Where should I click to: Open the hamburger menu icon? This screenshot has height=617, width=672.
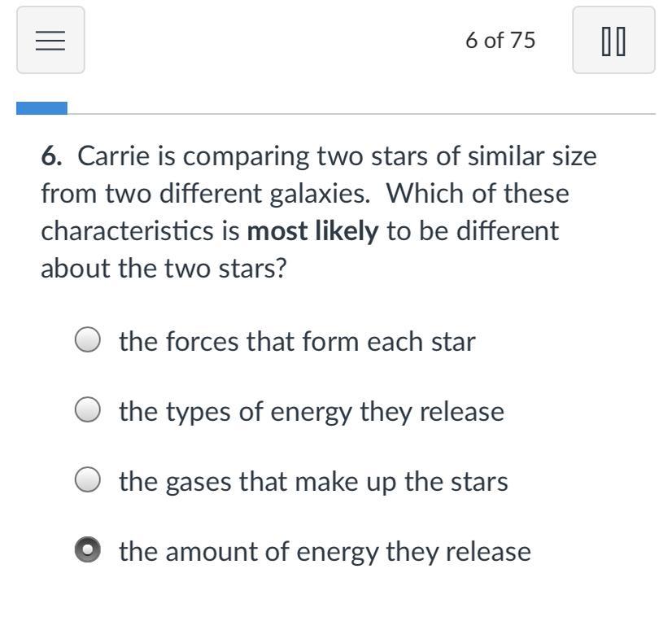pos(50,40)
